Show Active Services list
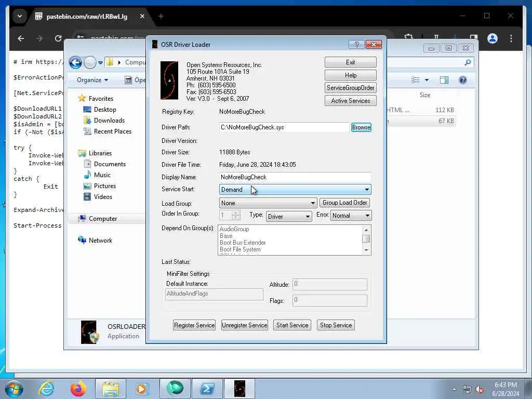This screenshot has height=399, width=532. pyautogui.click(x=350, y=100)
